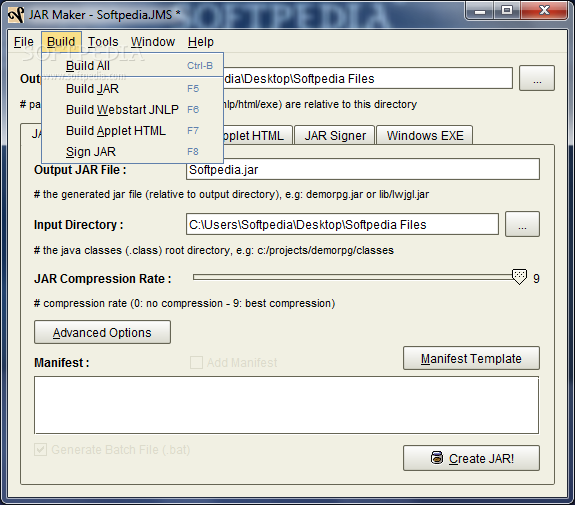Maximize the JAR Maker window
Image resolution: width=575 pixels, height=505 pixels.
point(507,11)
